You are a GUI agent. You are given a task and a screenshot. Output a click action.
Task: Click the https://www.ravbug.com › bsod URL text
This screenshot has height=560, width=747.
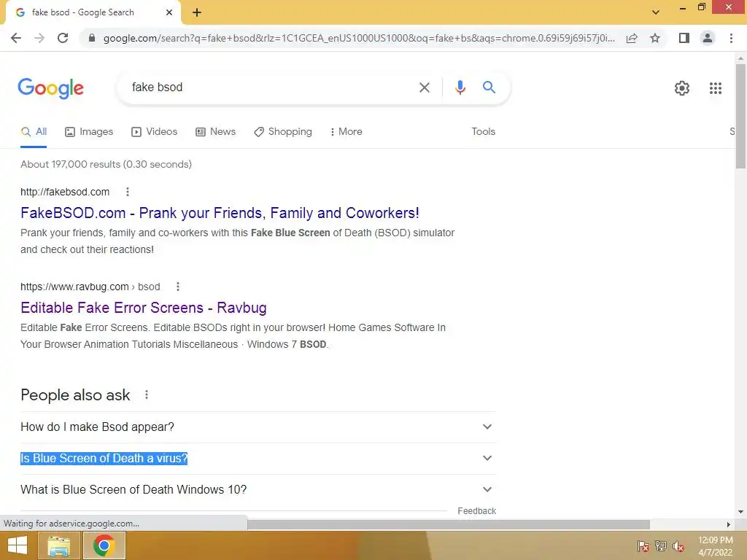[x=90, y=287]
